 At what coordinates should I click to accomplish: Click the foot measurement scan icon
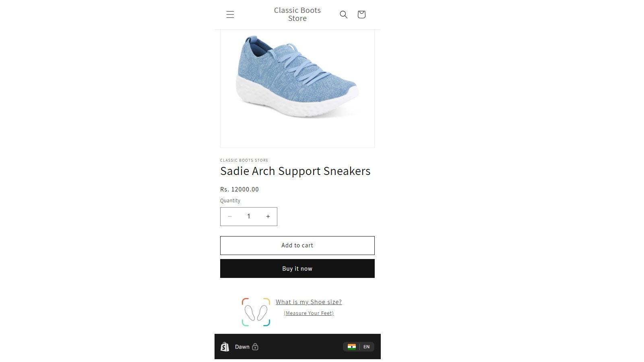(256, 312)
